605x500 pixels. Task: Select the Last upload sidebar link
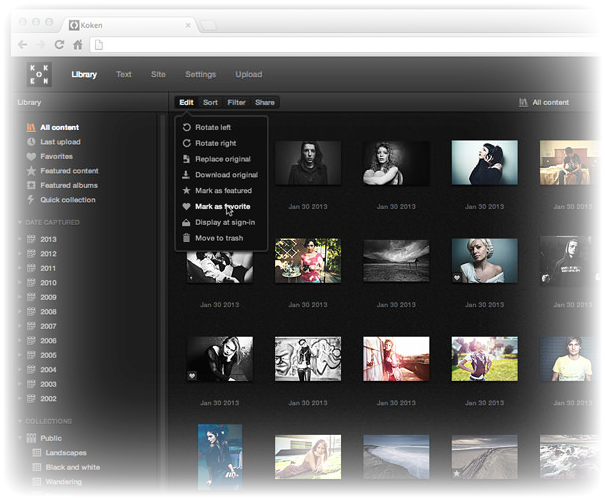(60, 142)
